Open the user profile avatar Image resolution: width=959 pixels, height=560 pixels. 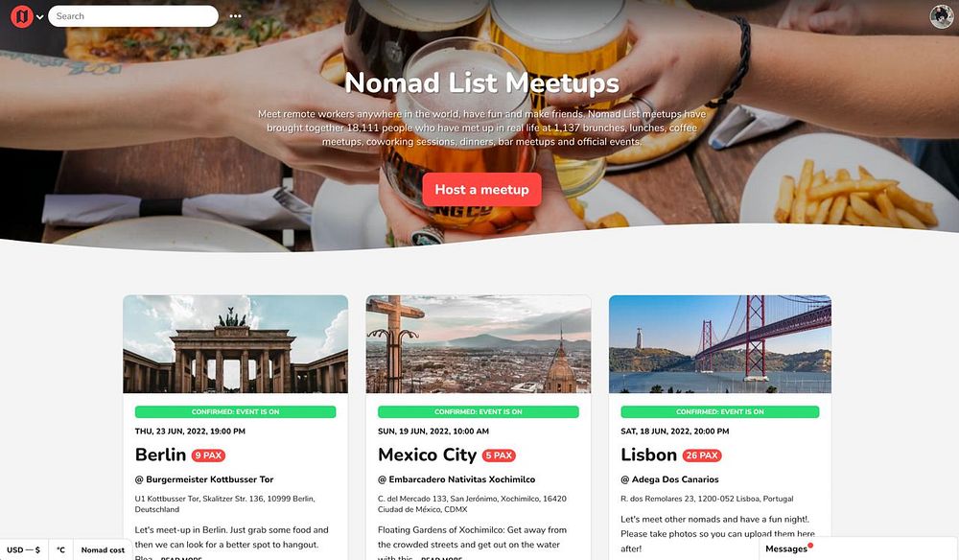pyautogui.click(x=942, y=16)
